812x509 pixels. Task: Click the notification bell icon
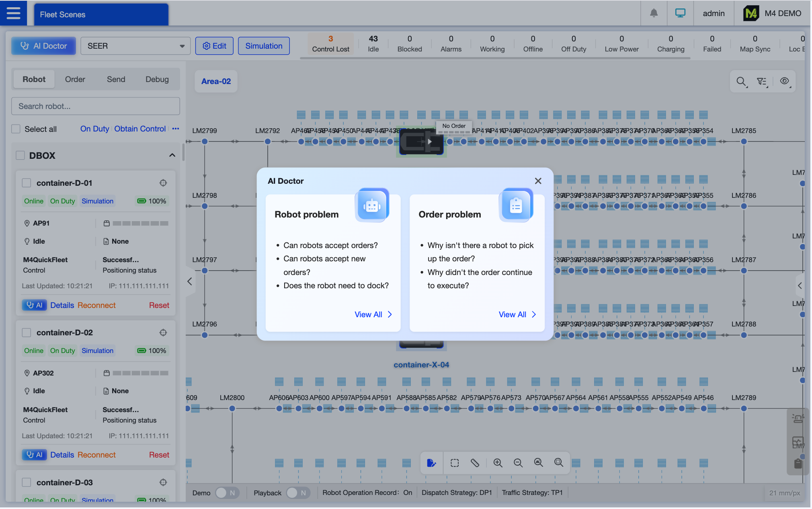[x=654, y=13]
